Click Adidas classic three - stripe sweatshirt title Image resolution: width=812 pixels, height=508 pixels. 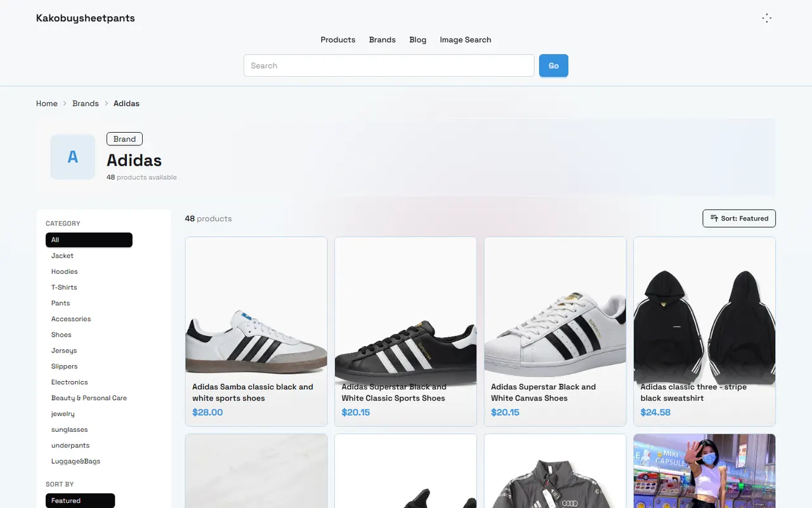coord(693,392)
